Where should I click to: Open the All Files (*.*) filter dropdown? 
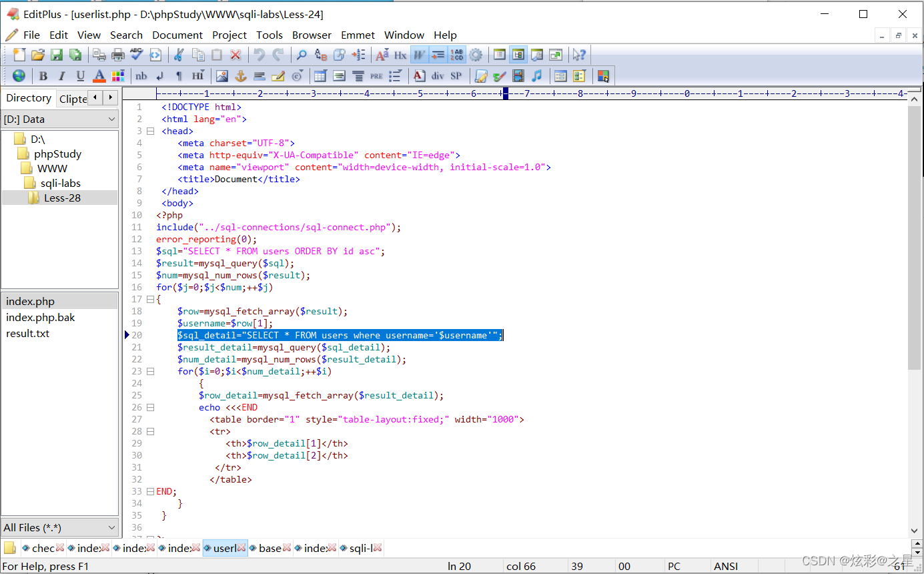click(x=60, y=527)
